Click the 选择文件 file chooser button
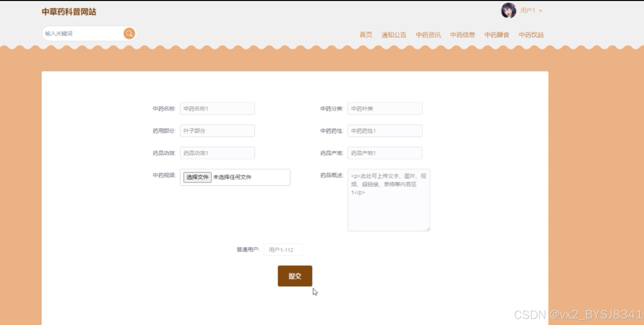The height and width of the screenshot is (325, 644). pos(197,177)
